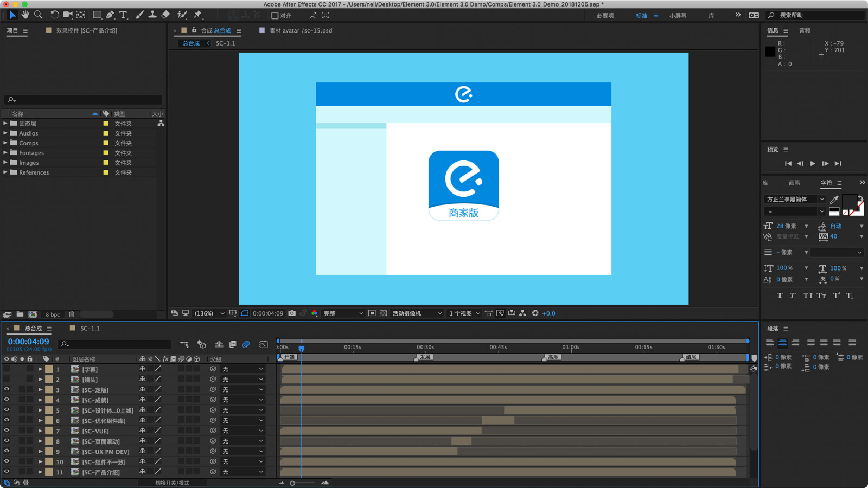Hide the [SC-定版] layer
The height and width of the screenshot is (488, 868).
click(7, 389)
